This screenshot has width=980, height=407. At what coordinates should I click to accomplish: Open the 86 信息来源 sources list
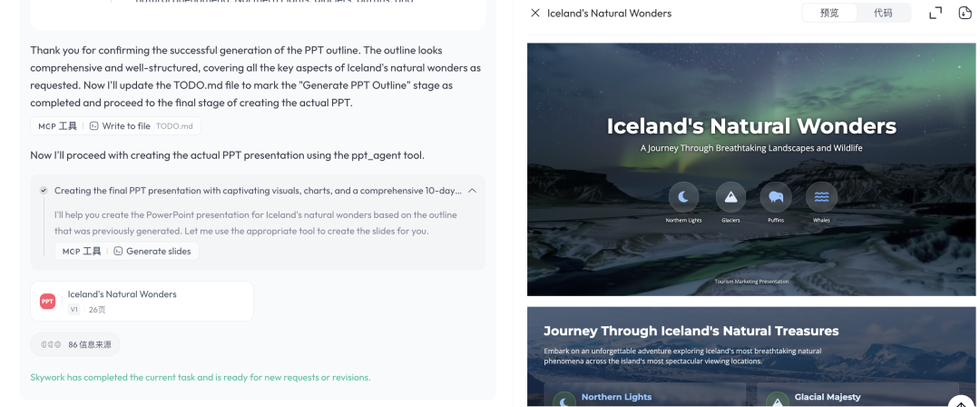point(75,344)
